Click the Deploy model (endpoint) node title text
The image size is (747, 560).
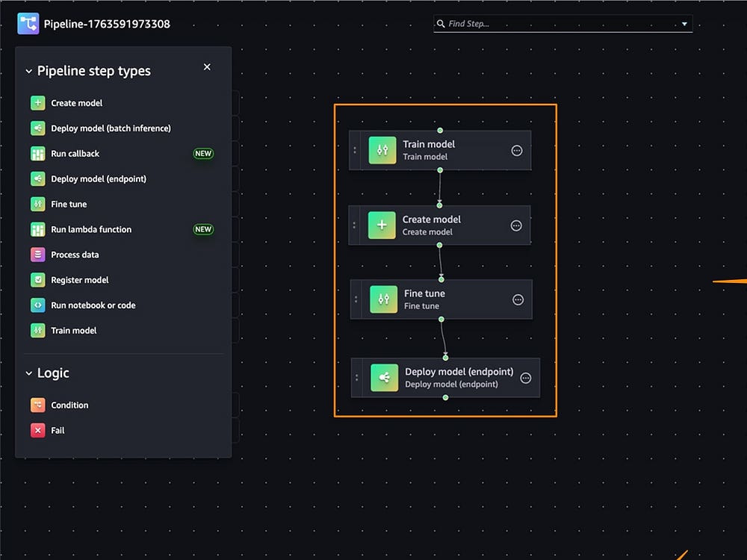tap(459, 371)
